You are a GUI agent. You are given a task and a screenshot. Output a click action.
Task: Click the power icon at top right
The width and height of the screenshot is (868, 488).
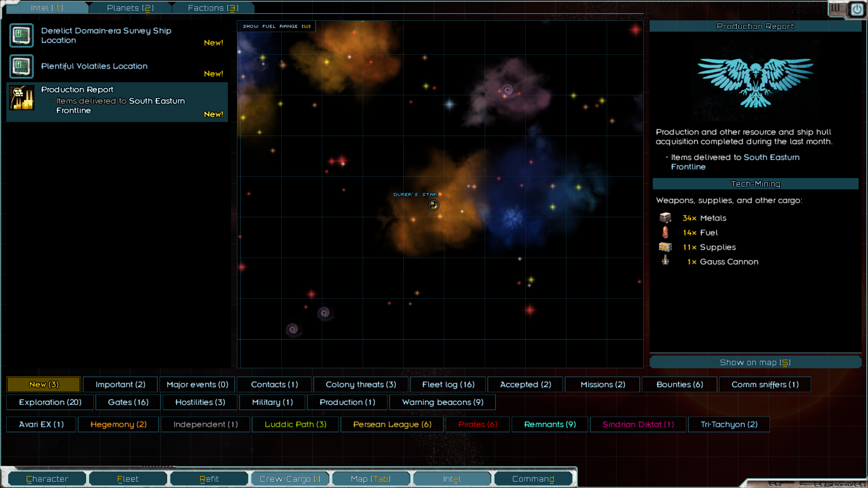857,9
